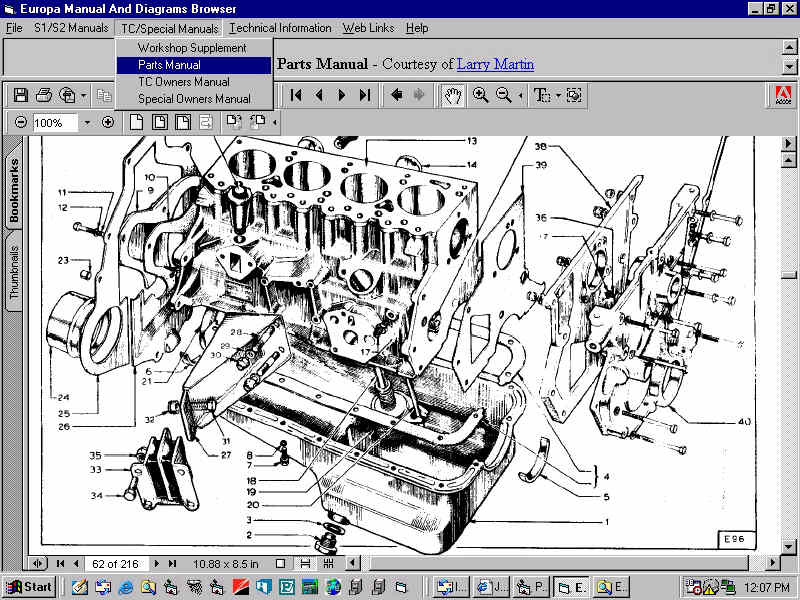Go to first page using toolbar arrow
Image resolution: width=800 pixels, height=600 pixels.
[297, 95]
